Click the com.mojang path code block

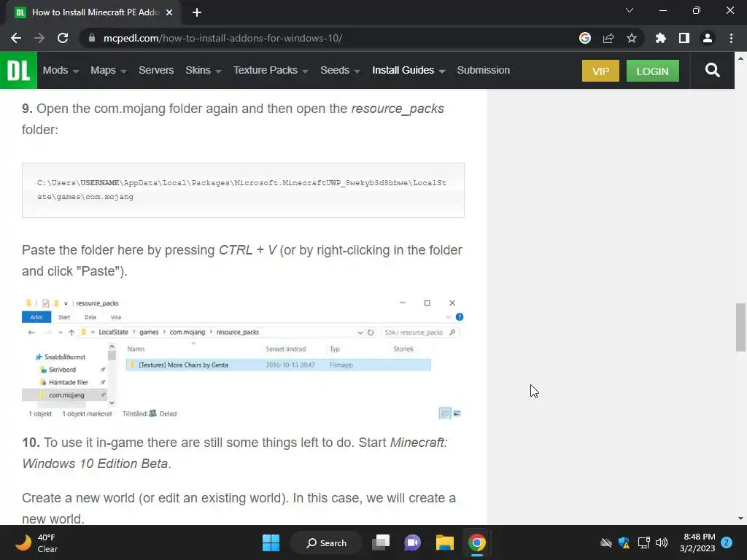coord(243,190)
